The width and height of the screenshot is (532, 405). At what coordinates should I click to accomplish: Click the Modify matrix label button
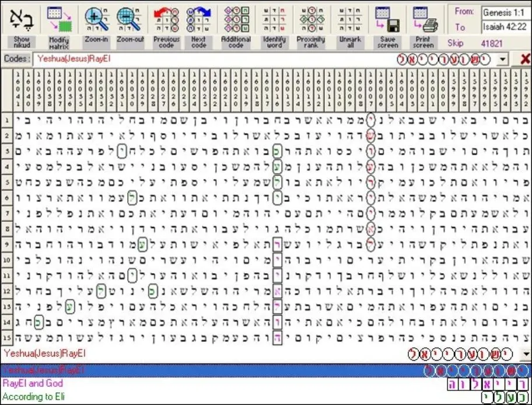click(x=59, y=43)
